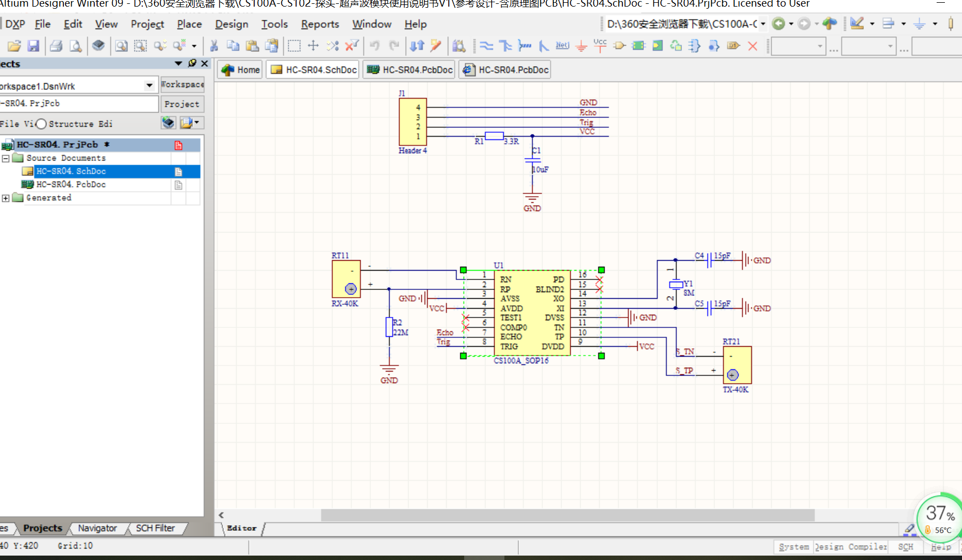962x560 pixels.
Task: Select the Place Bus Entry tool
Action: coord(544,46)
